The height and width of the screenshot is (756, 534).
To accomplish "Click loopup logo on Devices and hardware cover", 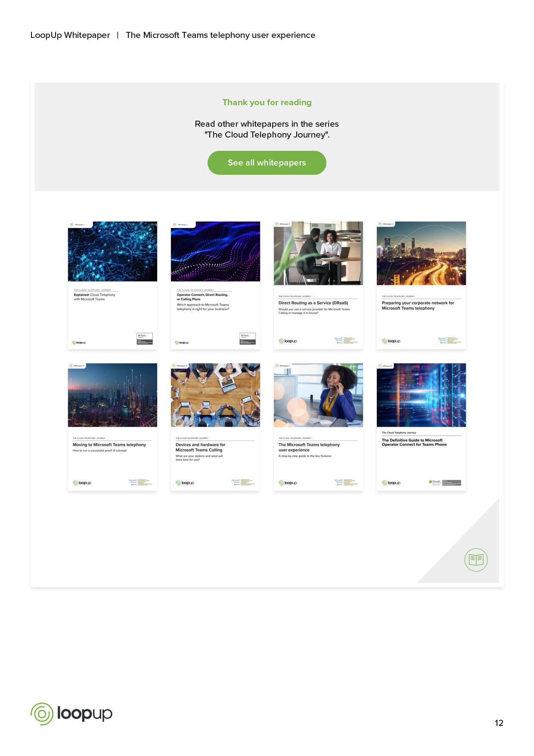I will coord(185,483).
